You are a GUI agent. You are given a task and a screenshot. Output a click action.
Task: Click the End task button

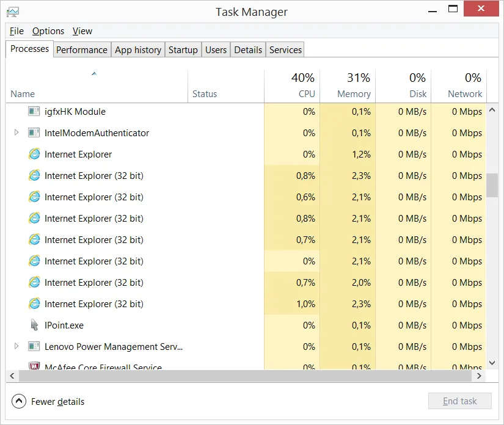click(x=459, y=401)
